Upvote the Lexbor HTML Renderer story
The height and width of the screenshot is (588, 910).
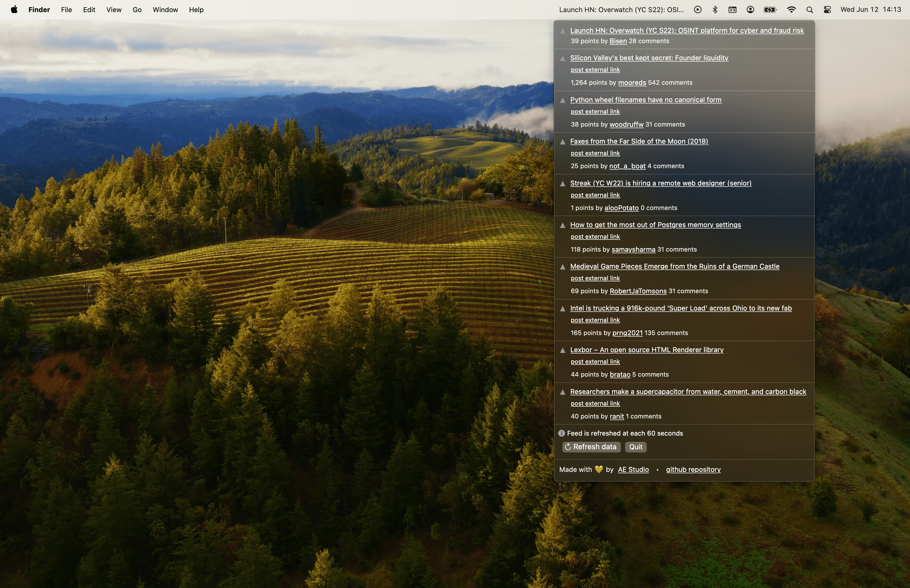pyautogui.click(x=563, y=350)
